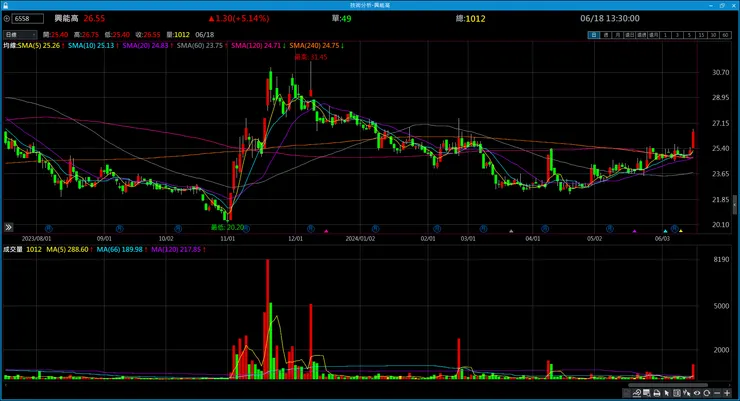
Task: Click the blue circle marker right of 10/02
Action: point(178,228)
